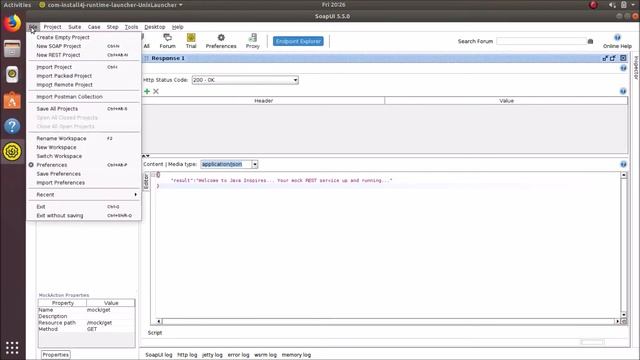640x360 pixels.
Task: Open the application launcher menu in top bar
Action: tap(111, 5)
